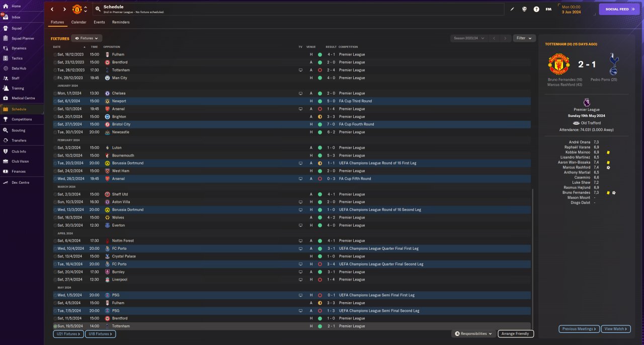Open Scouting in the sidebar
644x345 pixels.
click(x=22, y=130)
